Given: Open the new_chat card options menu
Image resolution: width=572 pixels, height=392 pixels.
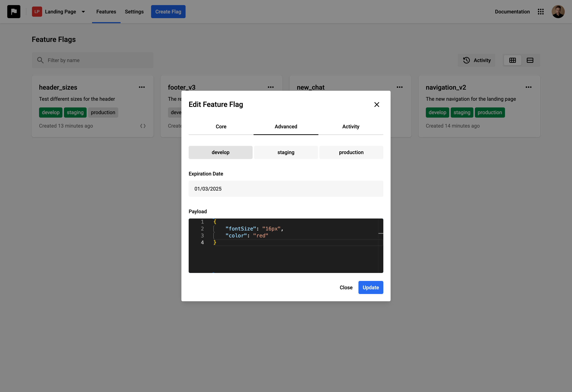Looking at the screenshot, I should pos(399,87).
